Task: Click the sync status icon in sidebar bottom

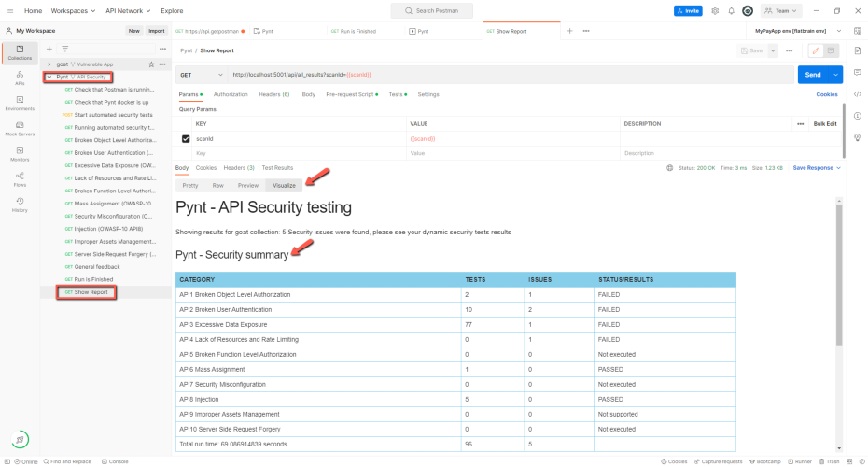Action: click(20, 440)
